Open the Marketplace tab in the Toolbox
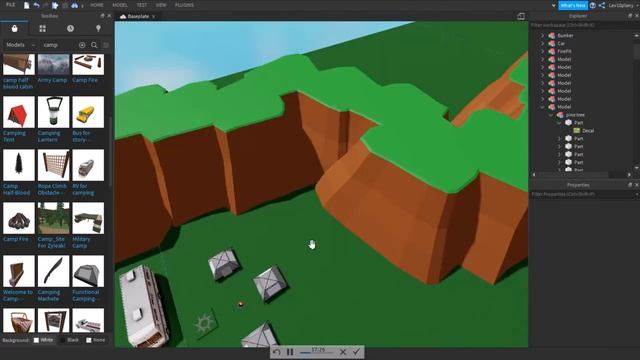640x360 pixels. 14,29
